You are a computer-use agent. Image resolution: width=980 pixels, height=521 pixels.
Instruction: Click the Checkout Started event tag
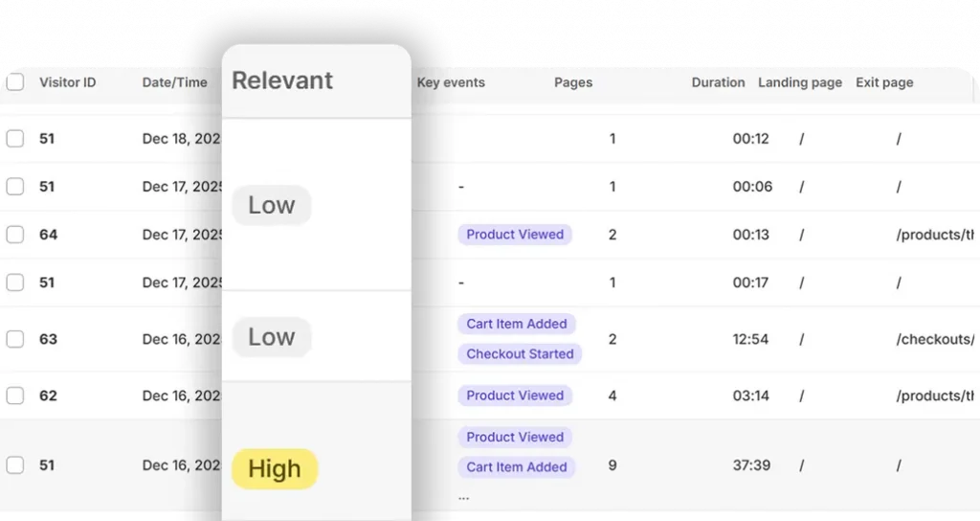[x=520, y=354]
